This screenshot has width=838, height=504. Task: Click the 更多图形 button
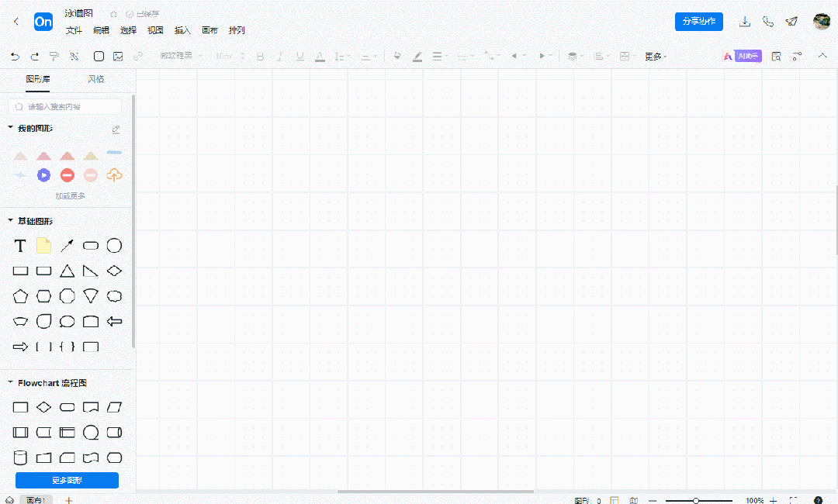(67, 480)
